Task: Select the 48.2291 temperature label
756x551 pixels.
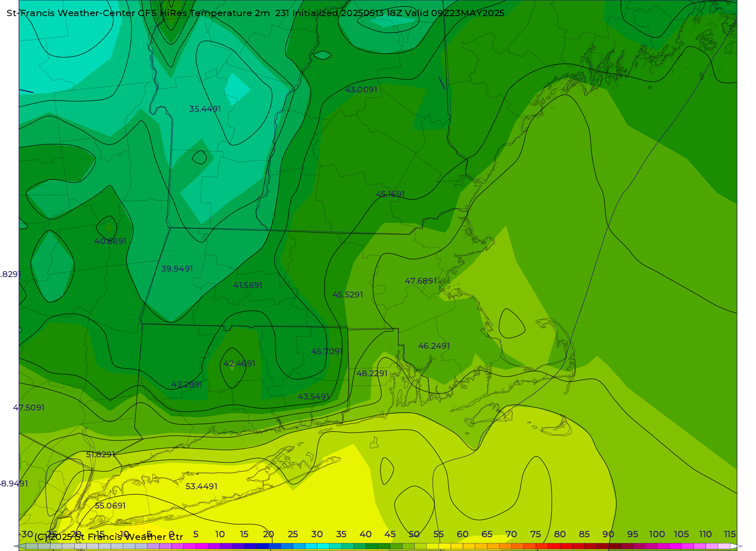Action: (x=372, y=373)
